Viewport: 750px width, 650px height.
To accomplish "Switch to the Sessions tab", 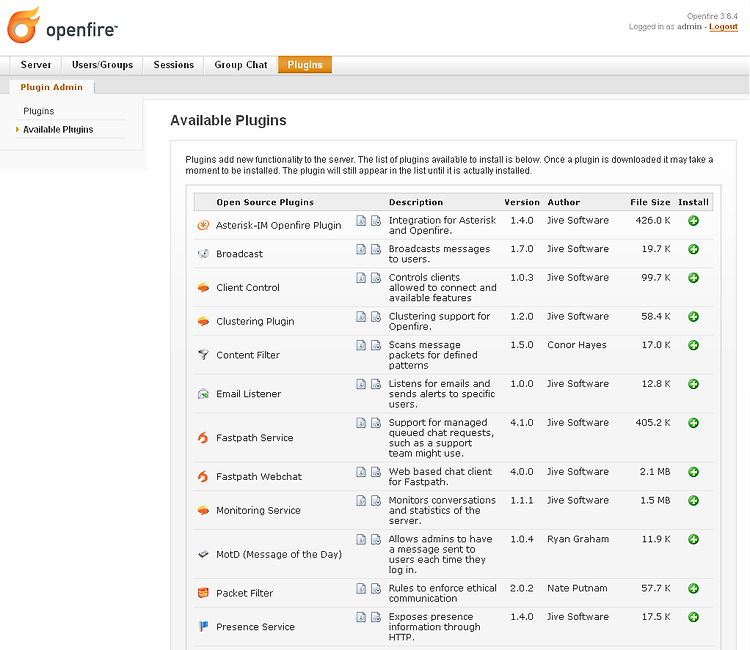I will point(174,65).
